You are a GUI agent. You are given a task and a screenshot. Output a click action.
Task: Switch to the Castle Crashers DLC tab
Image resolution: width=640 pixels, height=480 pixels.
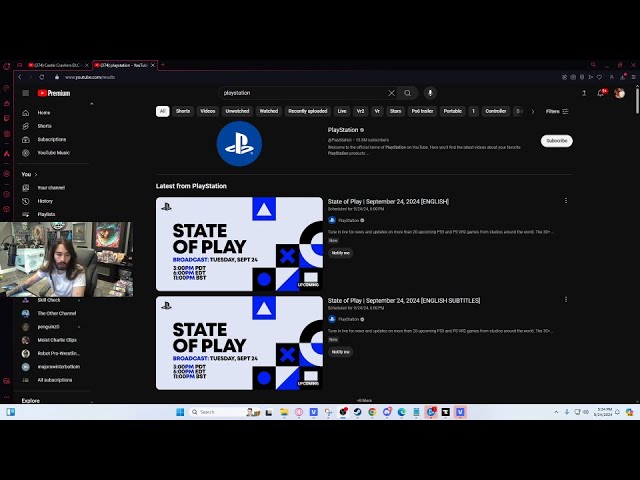pyautogui.click(x=57, y=65)
